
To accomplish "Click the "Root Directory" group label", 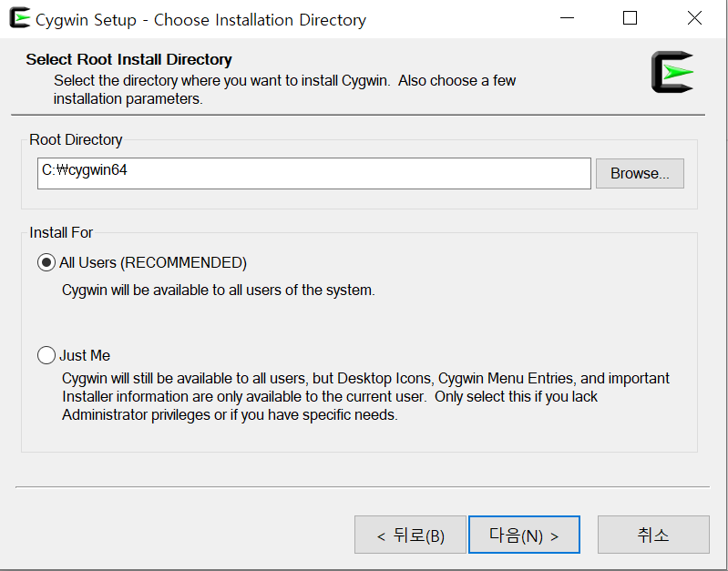I will [x=76, y=139].
